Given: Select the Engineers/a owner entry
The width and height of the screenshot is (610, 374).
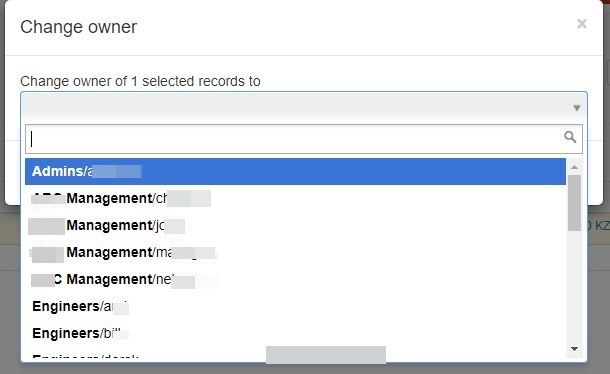Looking at the screenshot, I should pyautogui.click(x=295, y=306).
